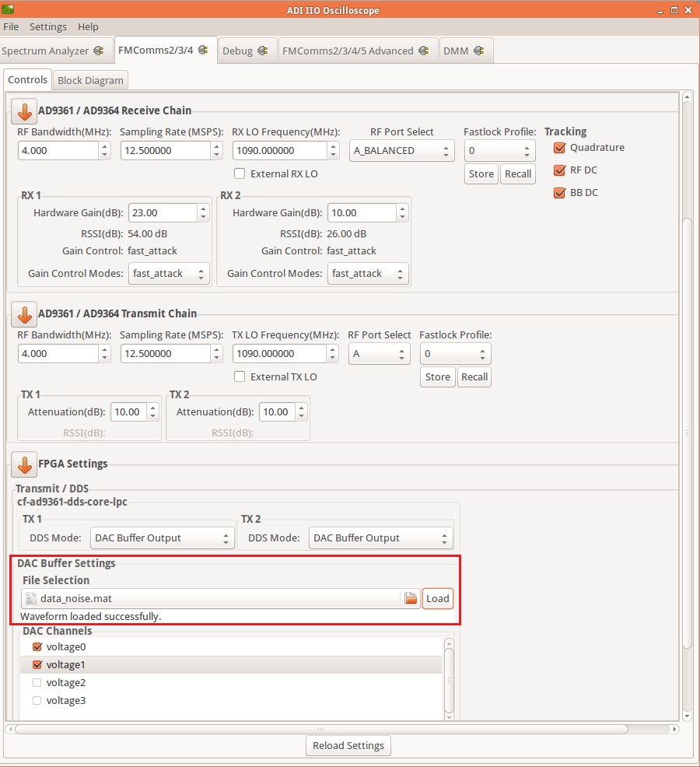Collapse the Transmit Chain section arrow
Image resolution: width=700 pixels, height=767 pixels.
pyautogui.click(x=24, y=314)
